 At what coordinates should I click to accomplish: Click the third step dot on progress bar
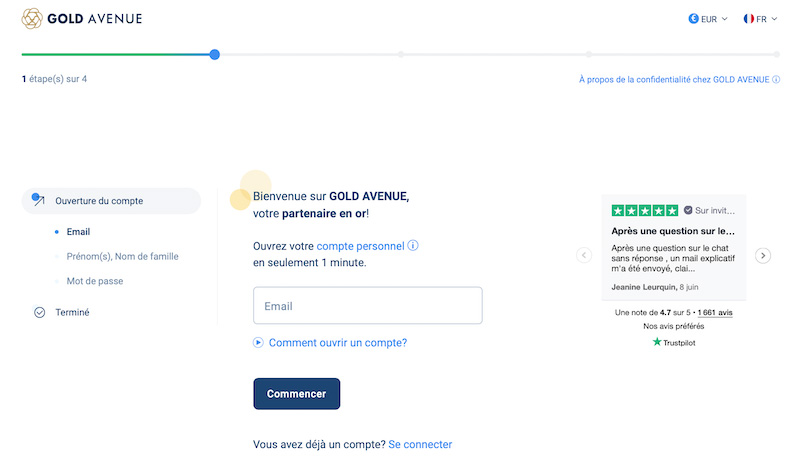pos(589,54)
